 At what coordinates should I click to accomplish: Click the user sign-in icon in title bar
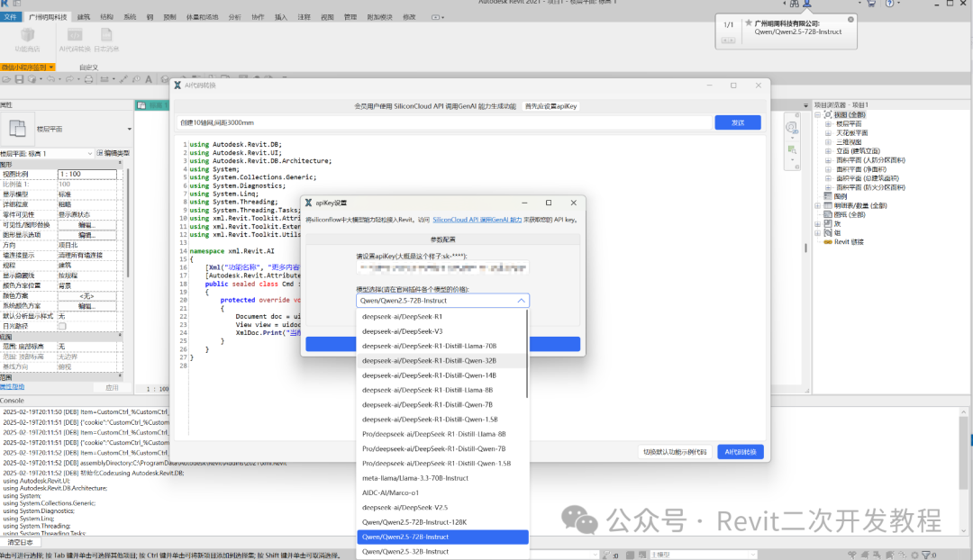pyautogui.click(x=806, y=3)
